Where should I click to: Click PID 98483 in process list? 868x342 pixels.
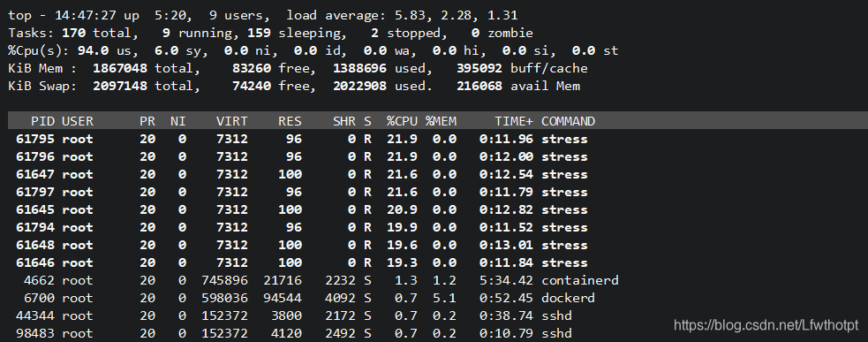click(x=35, y=334)
